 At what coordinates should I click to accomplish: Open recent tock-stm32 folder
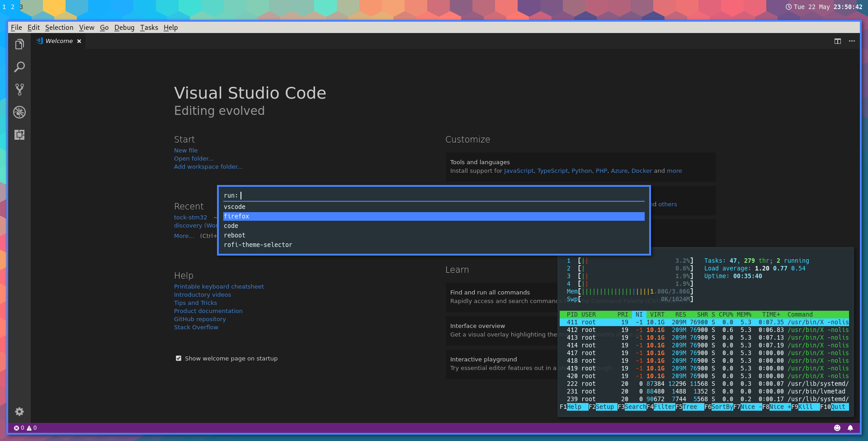point(190,218)
